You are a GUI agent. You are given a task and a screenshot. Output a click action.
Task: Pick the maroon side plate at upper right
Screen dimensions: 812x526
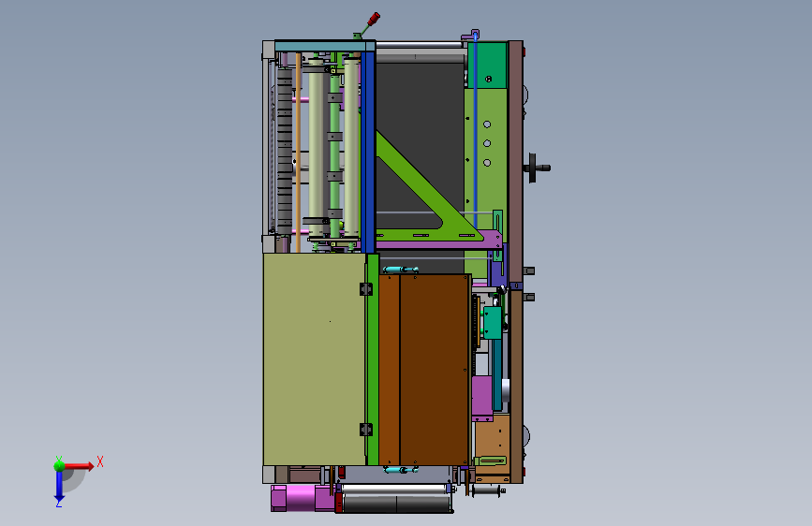[x=515, y=162]
